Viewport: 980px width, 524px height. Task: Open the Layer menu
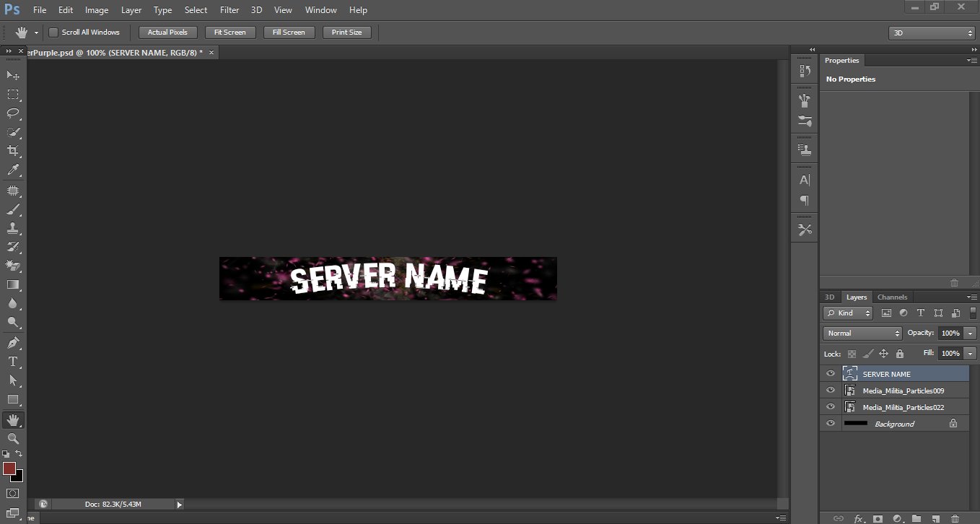131,10
